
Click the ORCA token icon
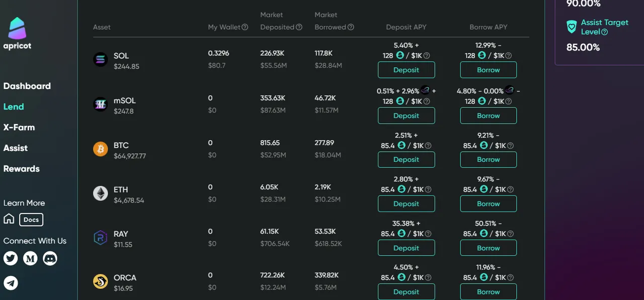pyautogui.click(x=101, y=281)
